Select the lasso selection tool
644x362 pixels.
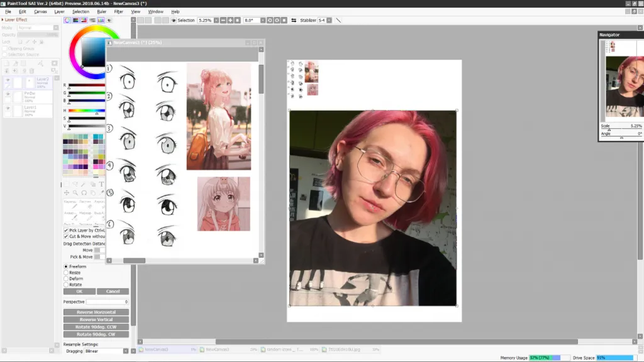pos(75,184)
